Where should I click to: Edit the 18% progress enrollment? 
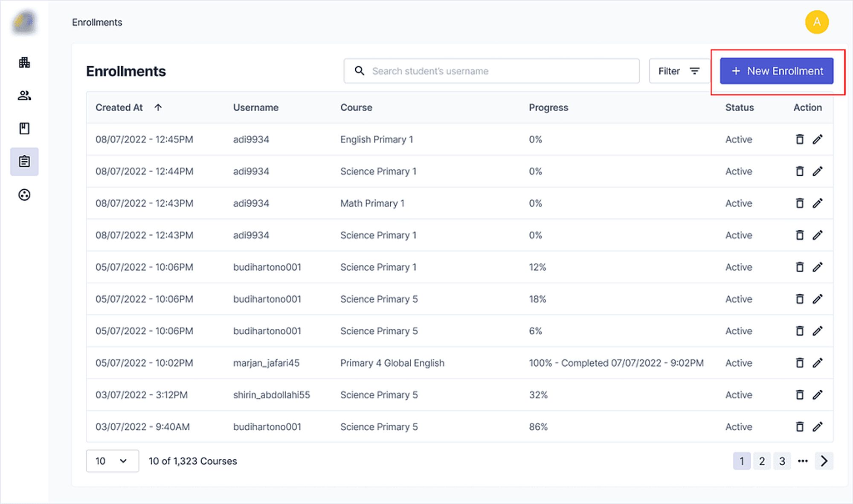[x=818, y=299]
